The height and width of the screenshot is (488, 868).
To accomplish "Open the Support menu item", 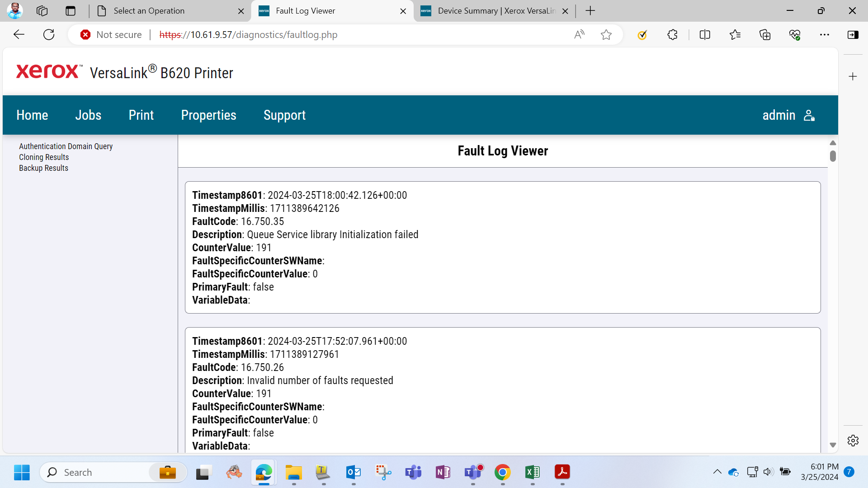I will tap(285, 115).
